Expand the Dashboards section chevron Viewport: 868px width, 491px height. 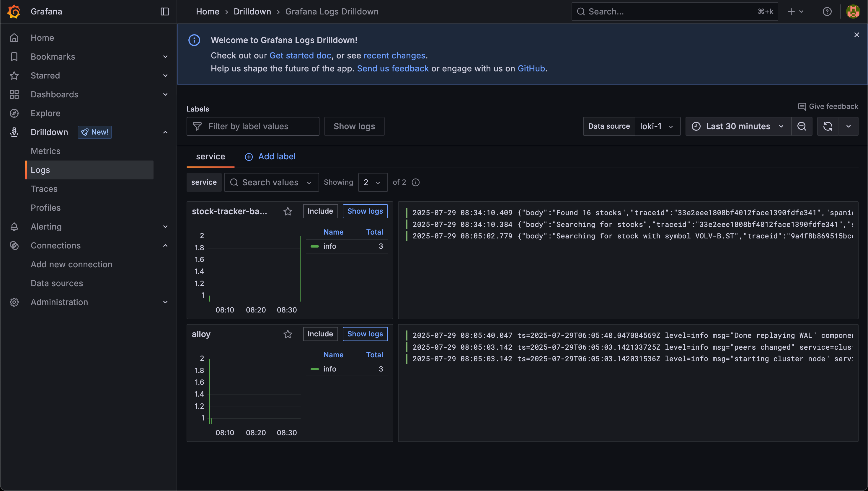(x=165, y=94)
